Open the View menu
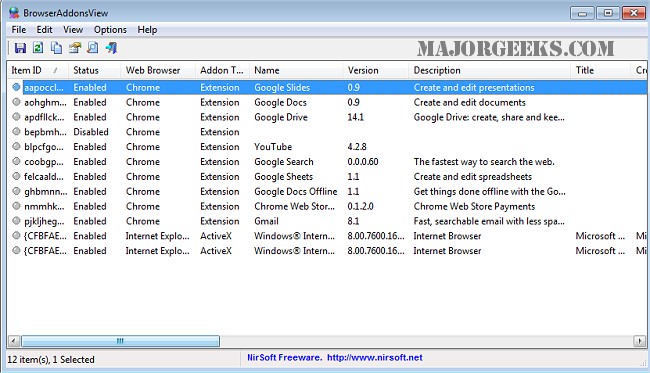The width and height of the screenshot is (650, 373). point(73,30)
